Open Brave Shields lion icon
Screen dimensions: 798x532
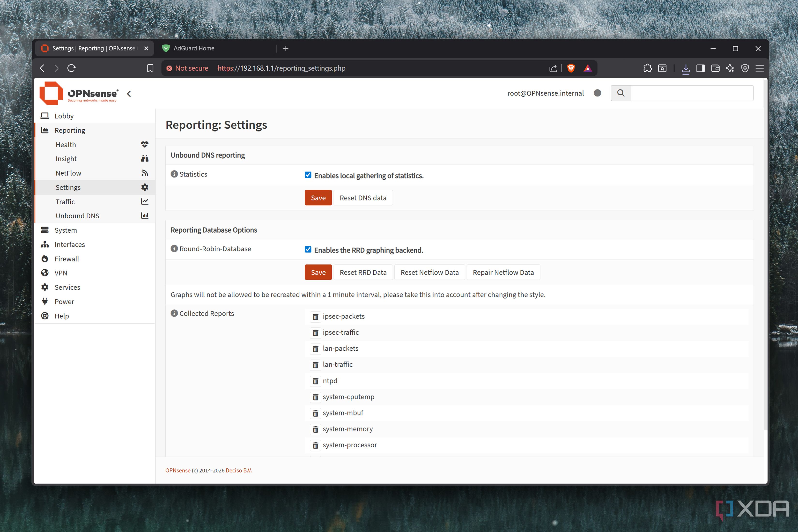(571, 68)
